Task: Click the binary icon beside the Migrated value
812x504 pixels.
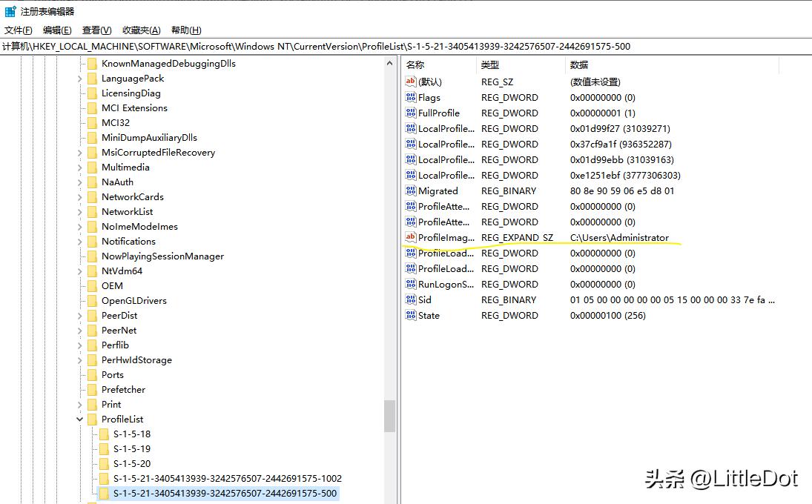Action: [411, 190]
